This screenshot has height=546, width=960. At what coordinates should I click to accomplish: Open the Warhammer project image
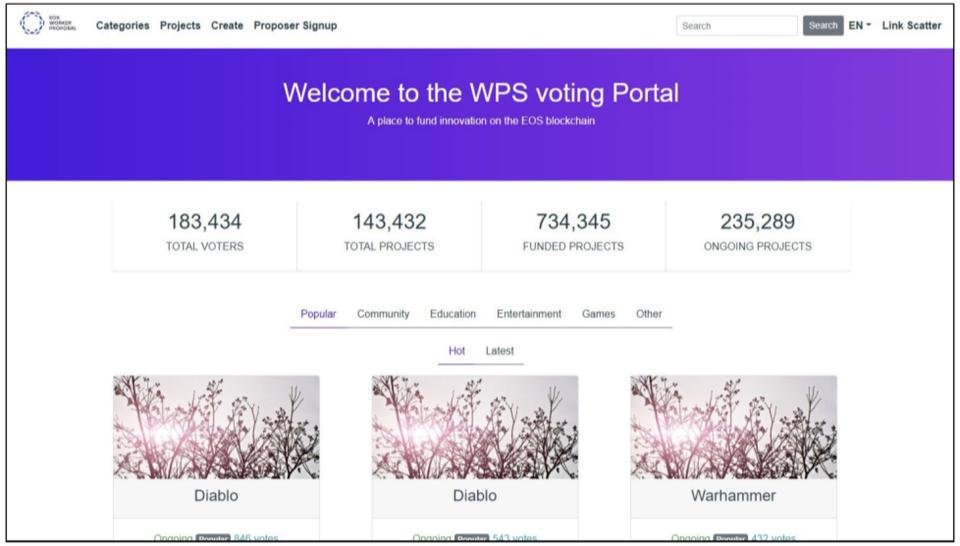coord(733,427)
